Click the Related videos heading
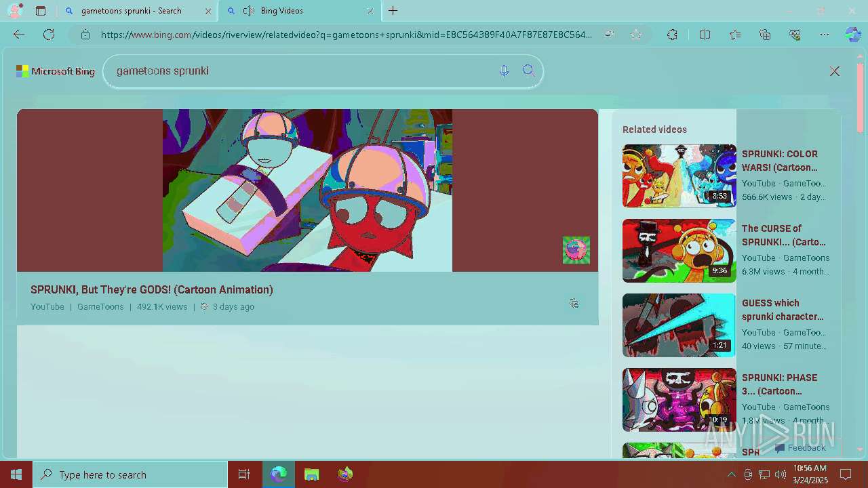 pyautogui.click(x=654, y=129)
